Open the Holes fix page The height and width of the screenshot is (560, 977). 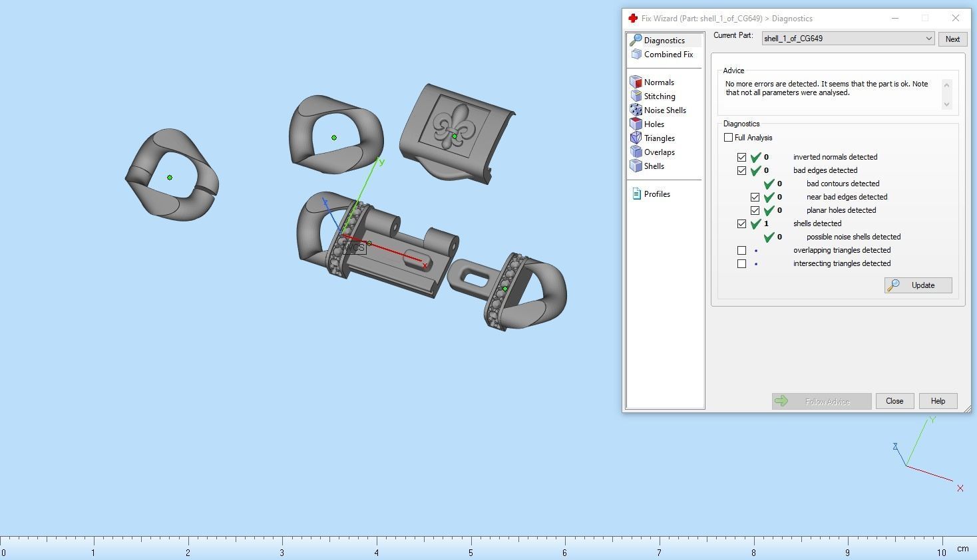tap(648, 124)
